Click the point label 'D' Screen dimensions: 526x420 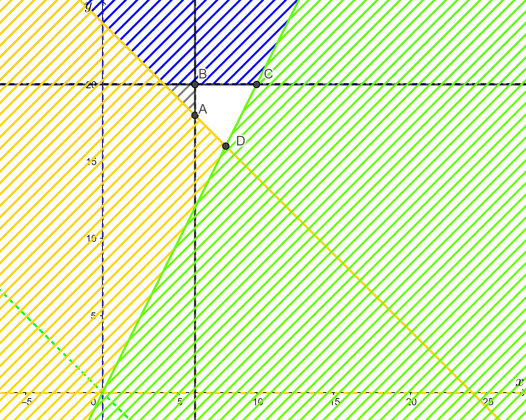(x=241, y=141)
